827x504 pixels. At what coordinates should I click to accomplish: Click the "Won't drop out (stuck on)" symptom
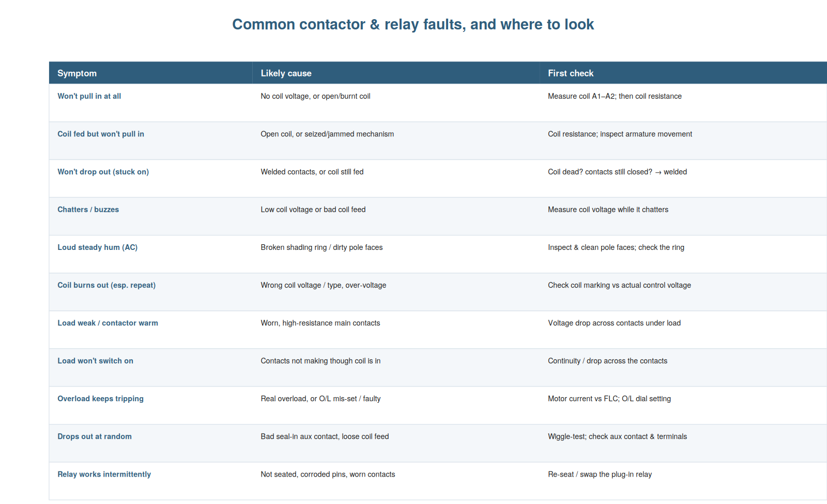(103, 172)
